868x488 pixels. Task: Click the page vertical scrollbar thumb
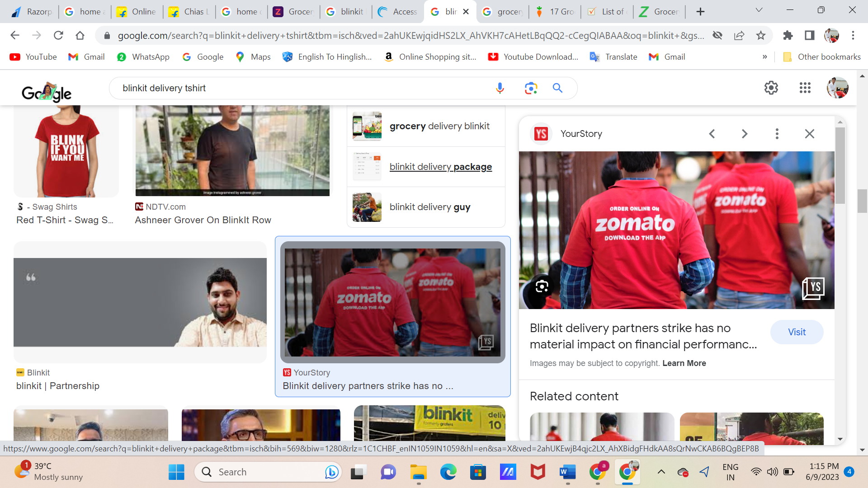[862, 201]
